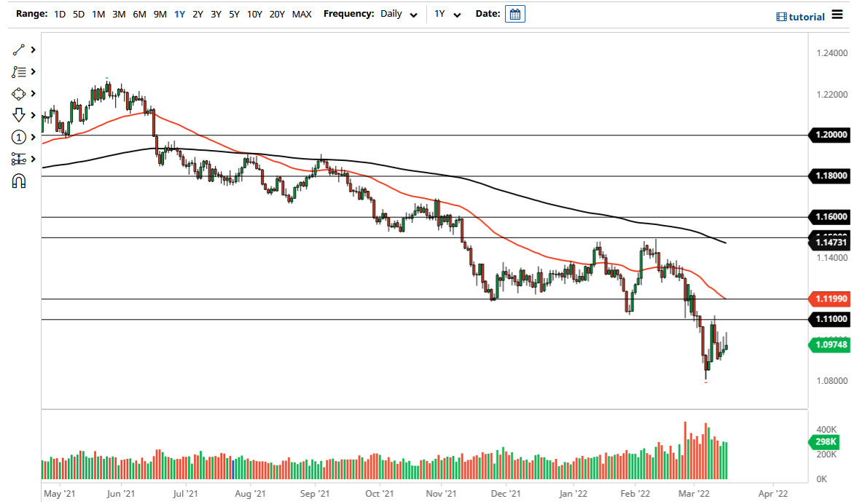Click the green 1.09748 price label
The height and width of the screenshot is (504, 857).
(x=829, y=345)
